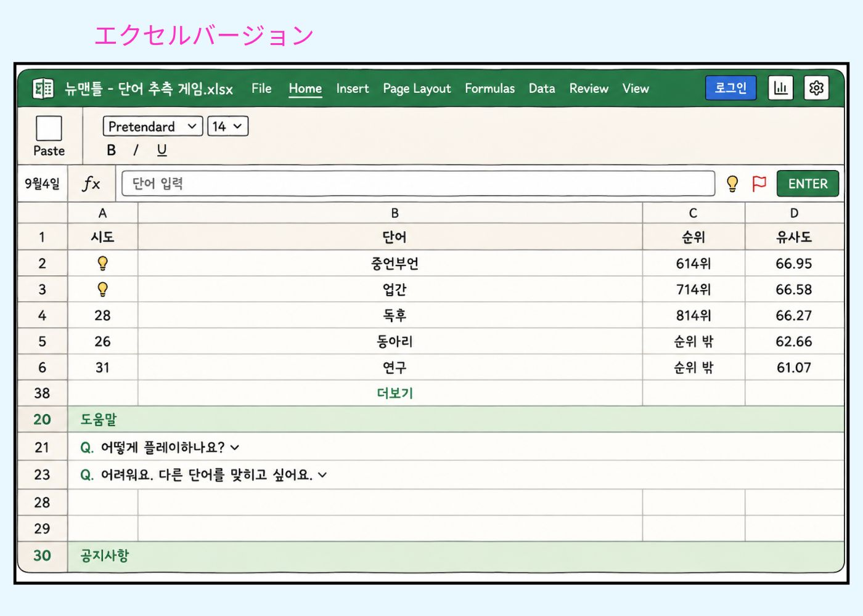863x616 pixels.
Task: Toggle underline formatting with U
Action: 162,150
